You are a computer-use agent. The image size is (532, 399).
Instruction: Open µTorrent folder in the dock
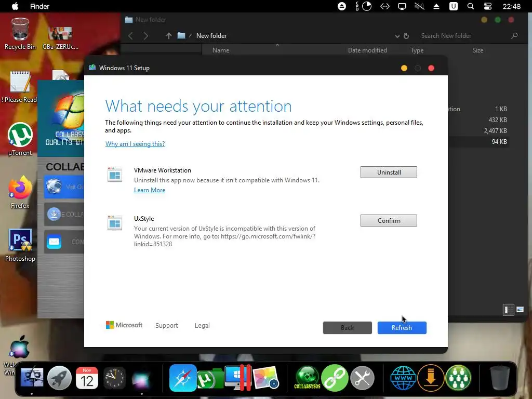coord(210,379)
